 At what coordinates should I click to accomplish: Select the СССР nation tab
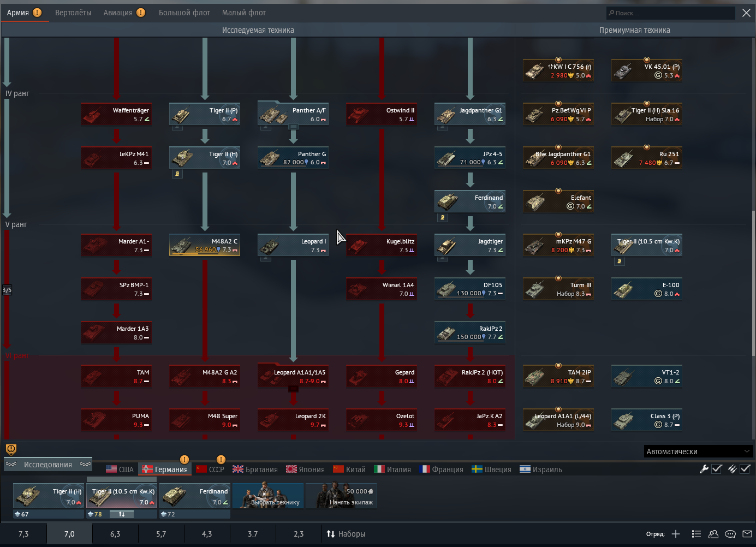tap(210, 469)
